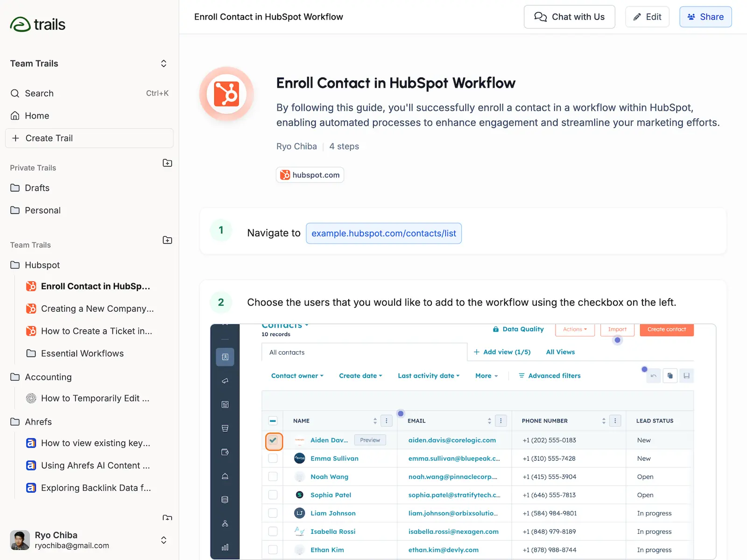The width and height of the screenshot is (747, 560).
Task: Toggle the select-all checkbox in table header
Action: coord(273,421)
